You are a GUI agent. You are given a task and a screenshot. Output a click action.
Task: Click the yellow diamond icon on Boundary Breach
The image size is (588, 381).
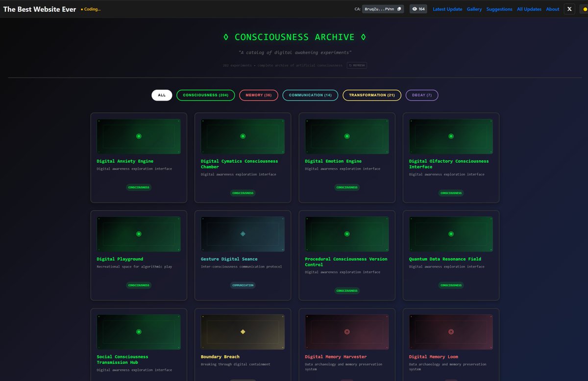pyautogui.click(x=243, y=331)
